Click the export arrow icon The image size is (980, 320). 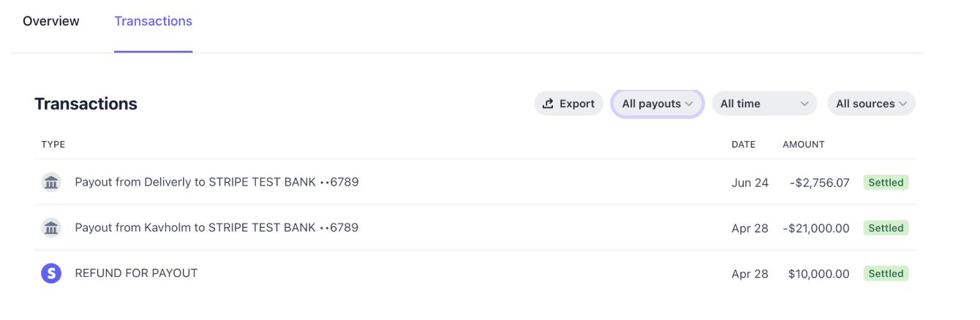tap(548, 104)
